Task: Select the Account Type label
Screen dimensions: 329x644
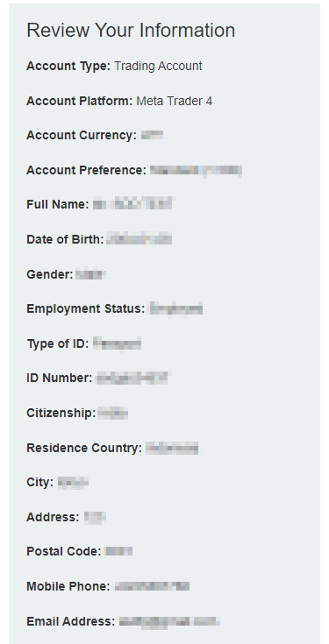Action: coord(68,66)
